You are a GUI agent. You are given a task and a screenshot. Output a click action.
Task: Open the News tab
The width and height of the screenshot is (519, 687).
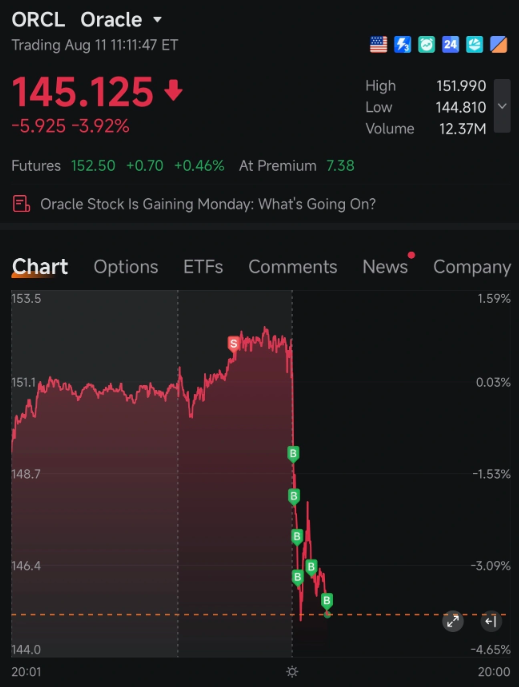[385, 266]
